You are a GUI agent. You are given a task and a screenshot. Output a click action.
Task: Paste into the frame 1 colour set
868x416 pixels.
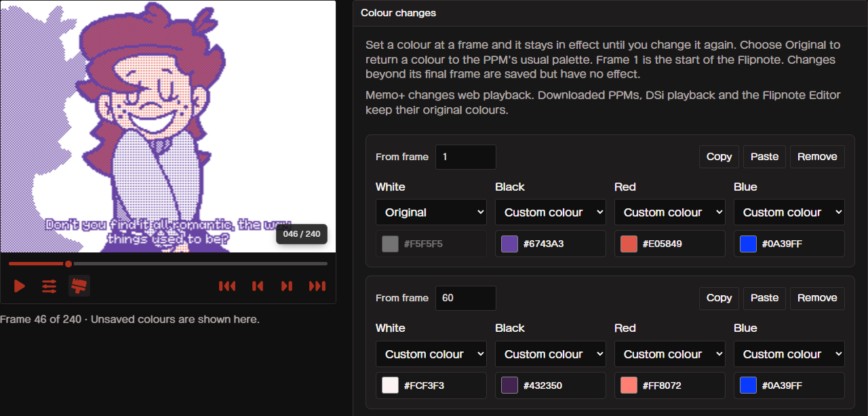tap(765, 157)
